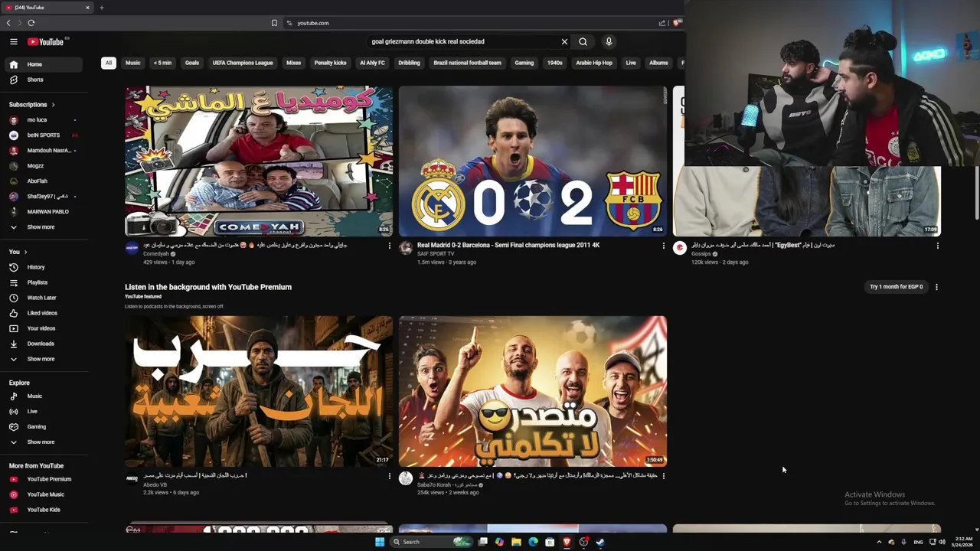
Task: Show hidden system tray icons
Action: point(879,542)
